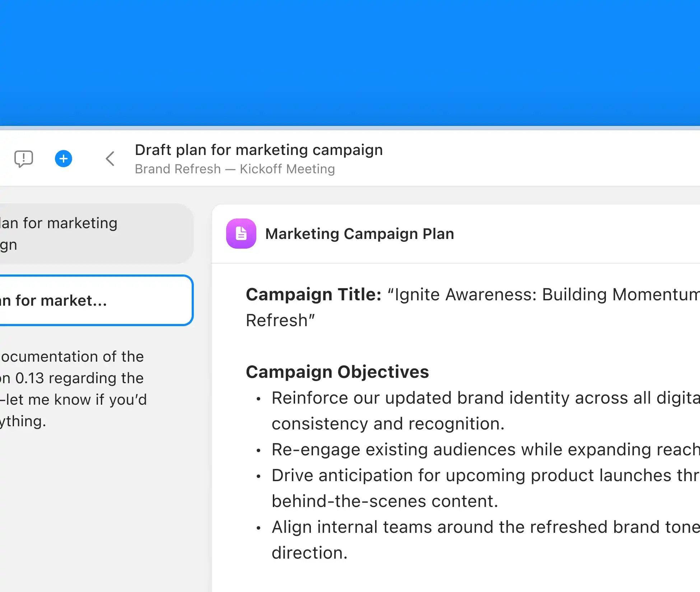Click the text 'behind-the-scenes content.'
Viewport: 700px width, 592px height.
[x=385, y=501]
